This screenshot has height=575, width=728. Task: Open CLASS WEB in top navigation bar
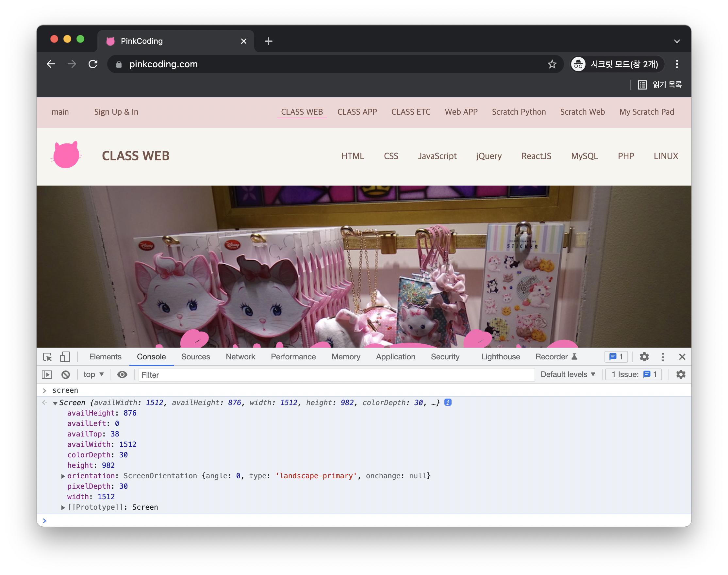point(302,112)
